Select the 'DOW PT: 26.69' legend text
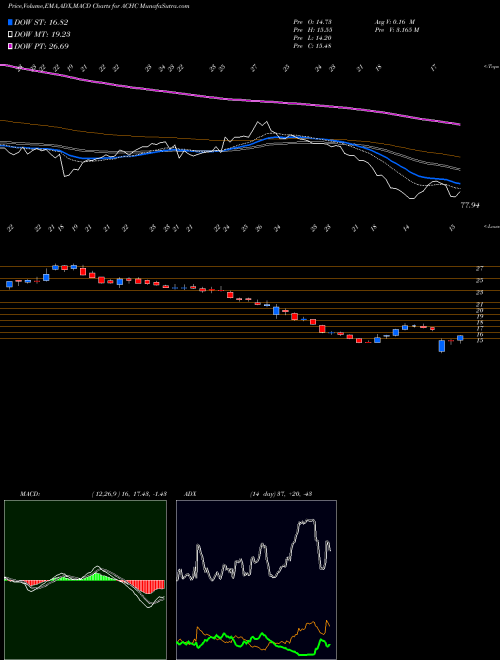Image resolution: width=500 pixels, height=660 pixels. (41, 46)
